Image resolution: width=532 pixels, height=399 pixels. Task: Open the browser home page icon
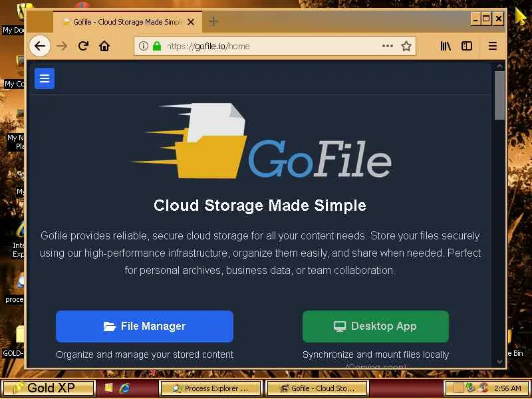[x=104, y=46]
